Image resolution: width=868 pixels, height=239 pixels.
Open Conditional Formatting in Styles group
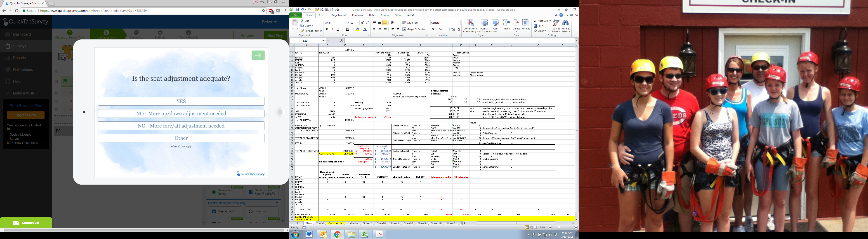click(x=470, y=26)
